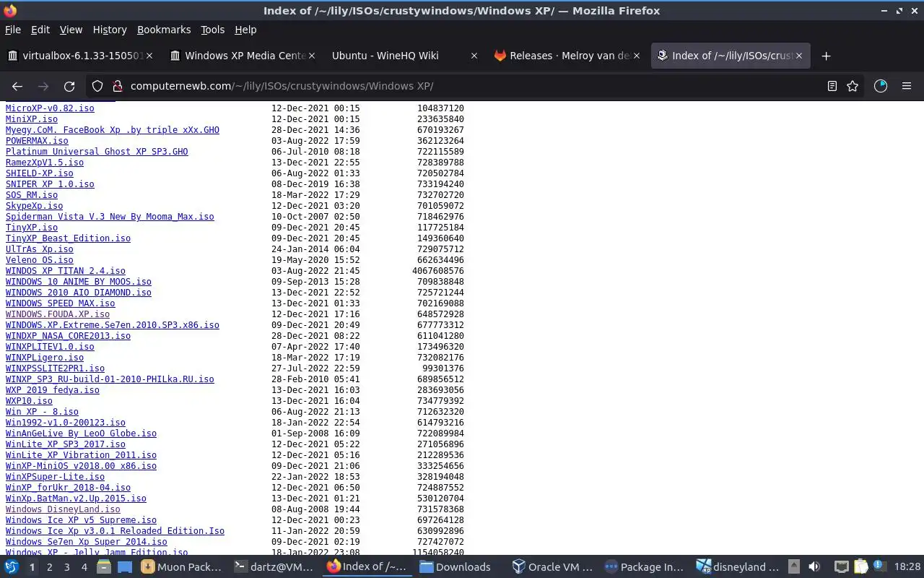This screenshot has width=924, height=578.
Task: Open the Firefox account icon in the toolbar
Action: (880, 86)
